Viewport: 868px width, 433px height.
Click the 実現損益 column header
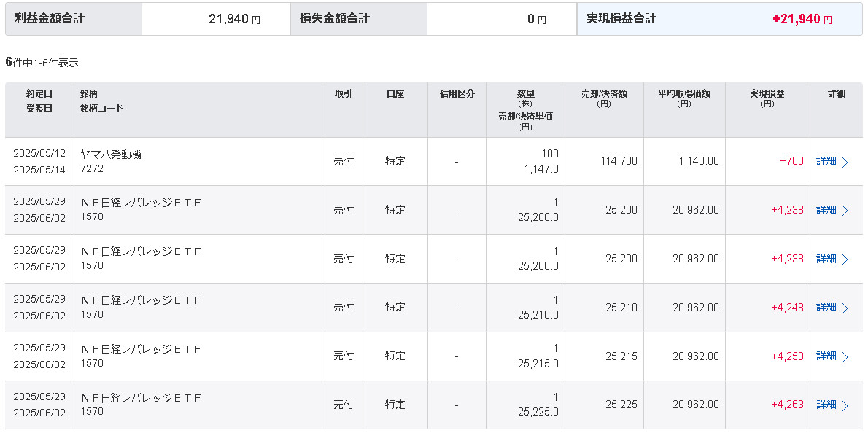[x=767, y=98]
